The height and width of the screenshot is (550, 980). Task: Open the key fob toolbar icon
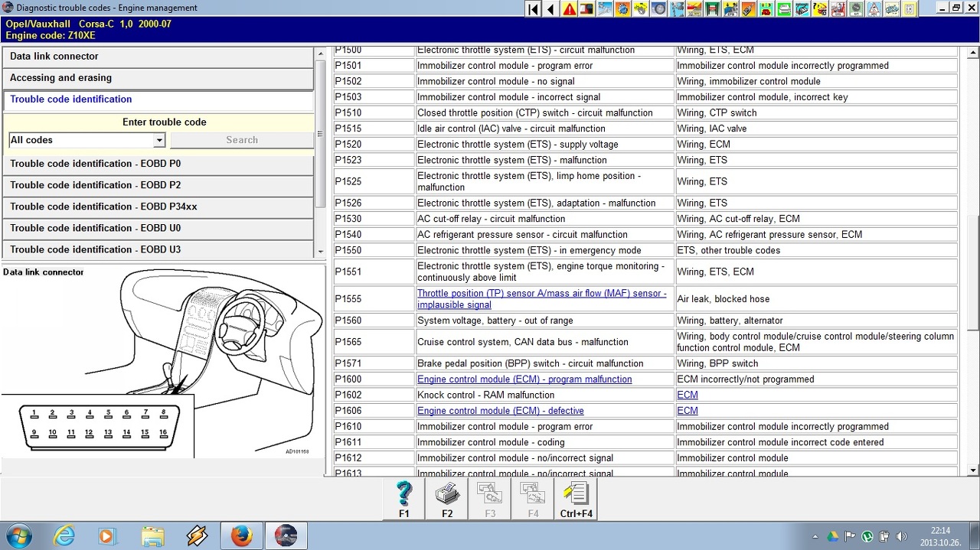tap(749, 9)
